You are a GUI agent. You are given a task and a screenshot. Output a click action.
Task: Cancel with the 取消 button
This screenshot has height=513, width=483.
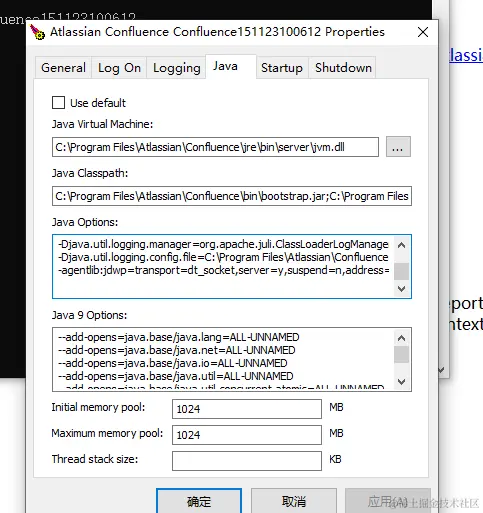coord(294,501)
